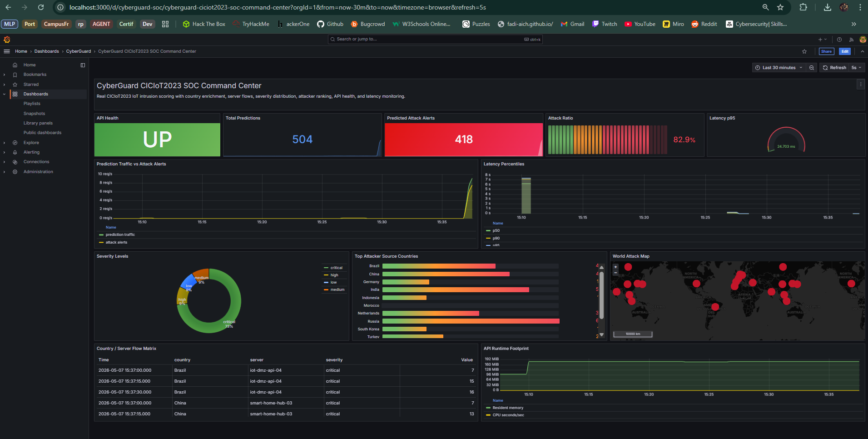
Task: Click the Refresh button
Action: tap(834, 68)
